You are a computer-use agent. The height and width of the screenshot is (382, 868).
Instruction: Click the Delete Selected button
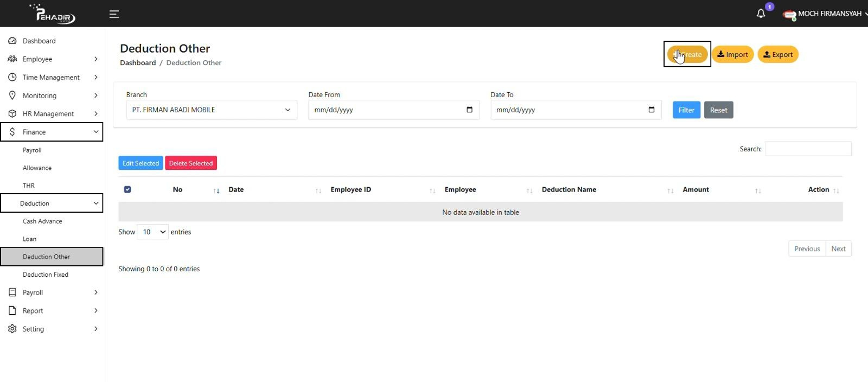pyautogui.click(x=190, y=163)
